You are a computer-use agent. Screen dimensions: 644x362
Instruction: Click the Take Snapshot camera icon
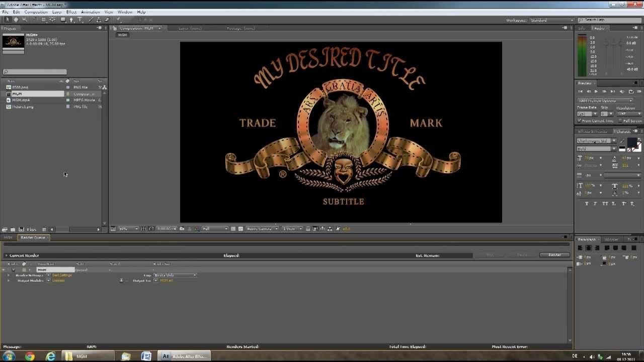click(x=182, y=229)
